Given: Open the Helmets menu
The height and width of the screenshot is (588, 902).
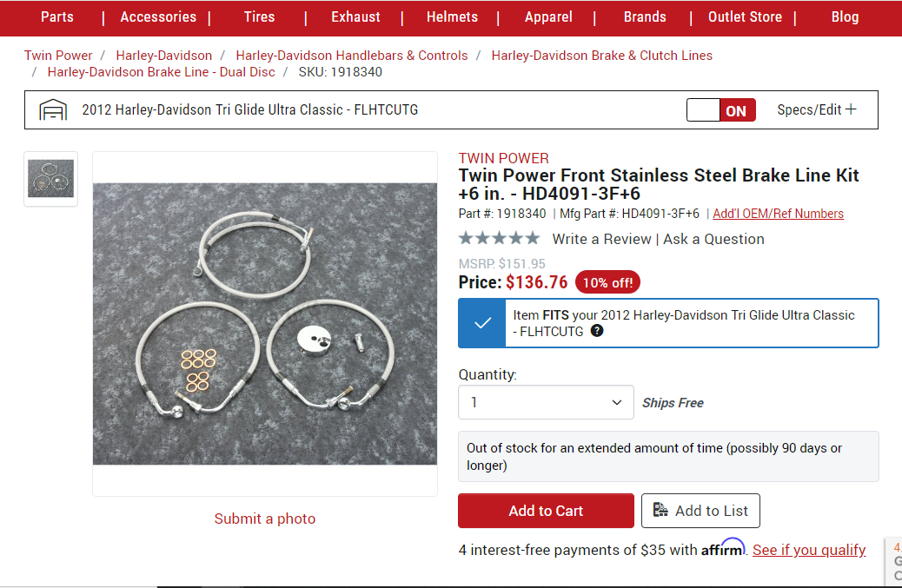Looking at the screenshot, I should [452, 17].
